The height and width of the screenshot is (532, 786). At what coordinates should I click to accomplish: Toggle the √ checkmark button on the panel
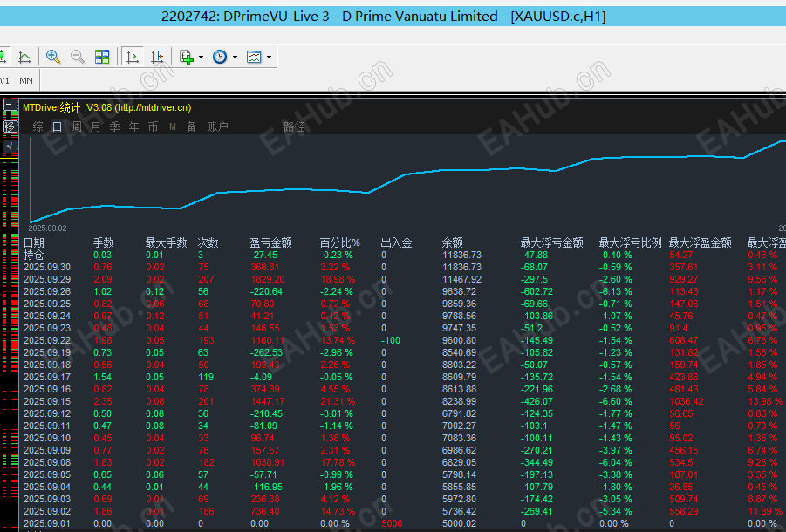10,147
